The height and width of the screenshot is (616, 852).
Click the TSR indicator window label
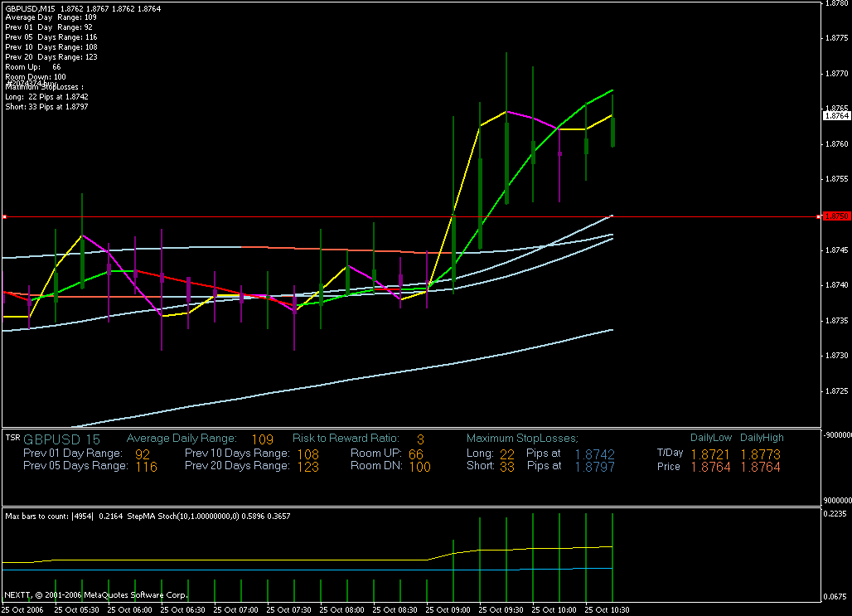[12, 437]
